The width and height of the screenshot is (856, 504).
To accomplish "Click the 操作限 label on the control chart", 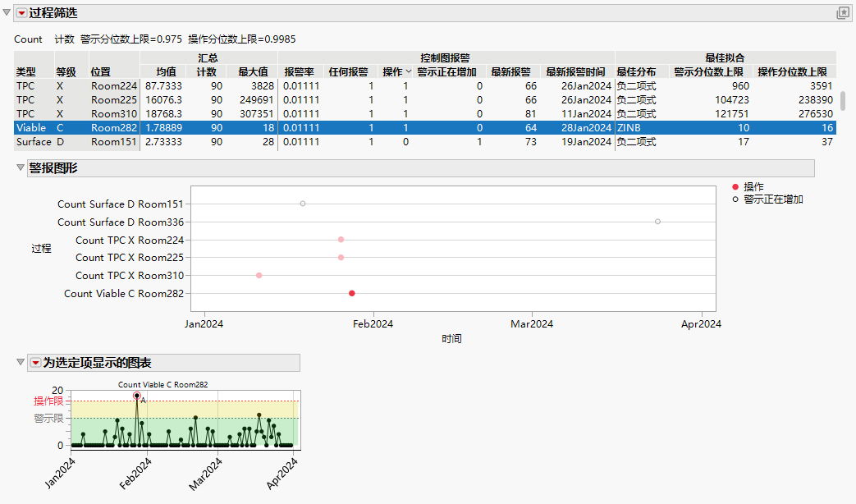I will point(48,401).
